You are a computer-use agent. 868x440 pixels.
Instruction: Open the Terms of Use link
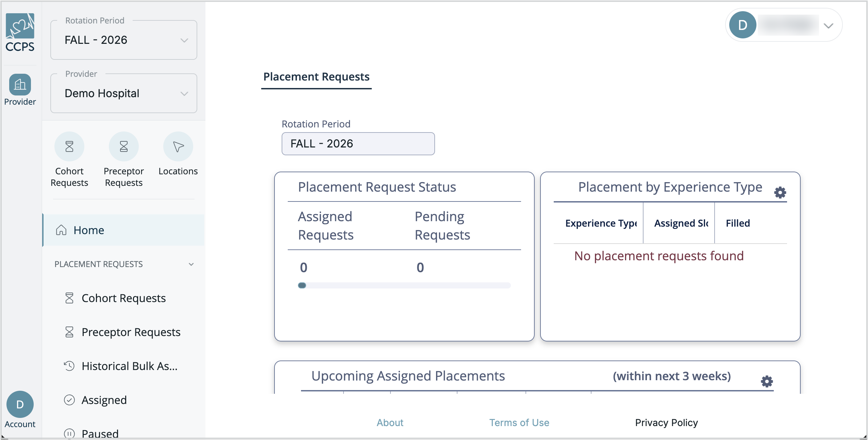point(519,422)
